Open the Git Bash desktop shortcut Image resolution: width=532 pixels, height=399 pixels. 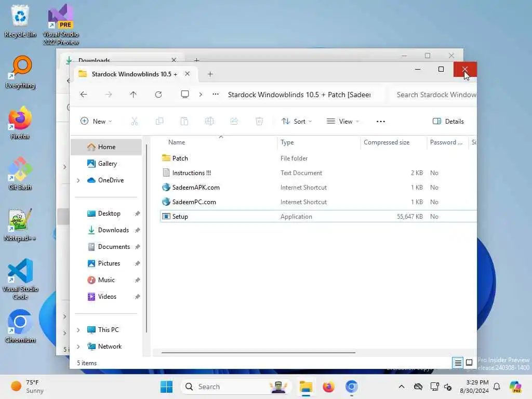pyautogui.click(x=20, y=174)
